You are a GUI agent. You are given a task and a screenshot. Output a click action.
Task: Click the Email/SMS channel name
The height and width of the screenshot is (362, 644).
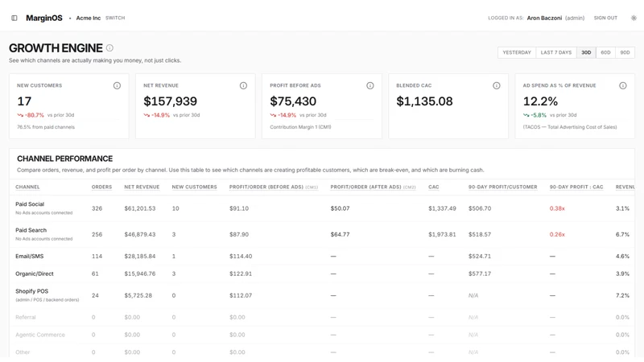click(x=29, y=256)
